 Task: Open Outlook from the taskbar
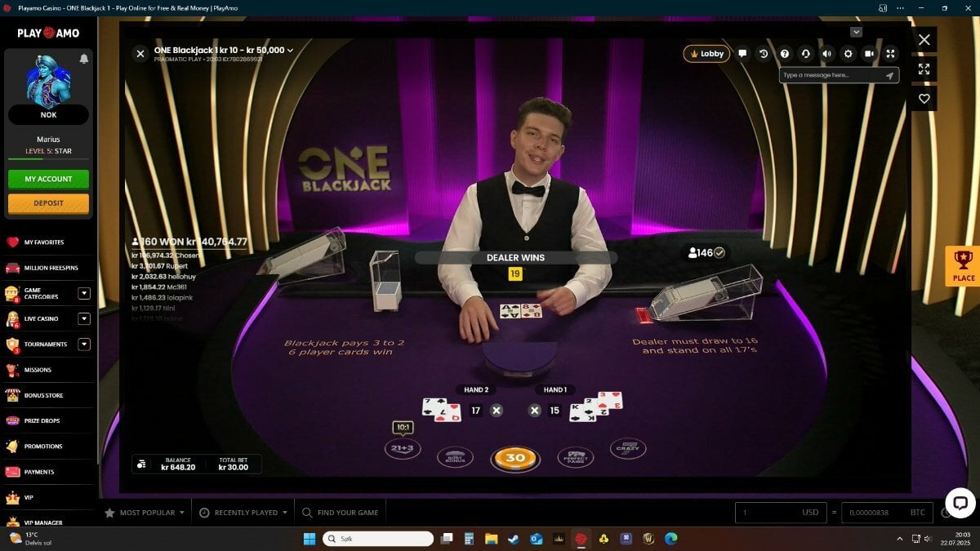coord(536,539)
